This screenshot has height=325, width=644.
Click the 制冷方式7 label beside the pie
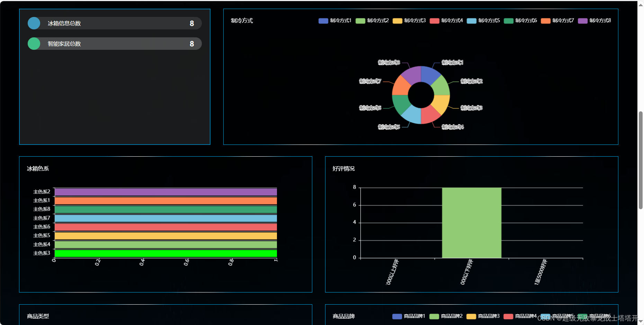click(370, 81)
